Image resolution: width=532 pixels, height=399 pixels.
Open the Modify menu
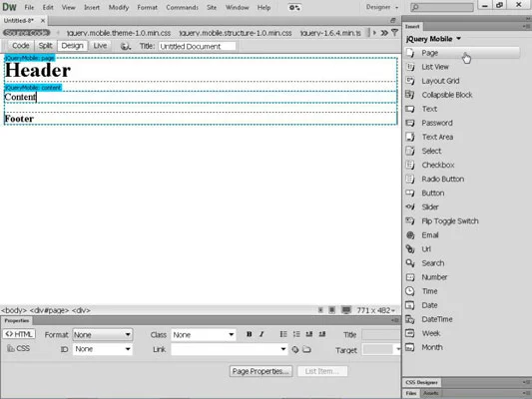click(x=119, y=7)
